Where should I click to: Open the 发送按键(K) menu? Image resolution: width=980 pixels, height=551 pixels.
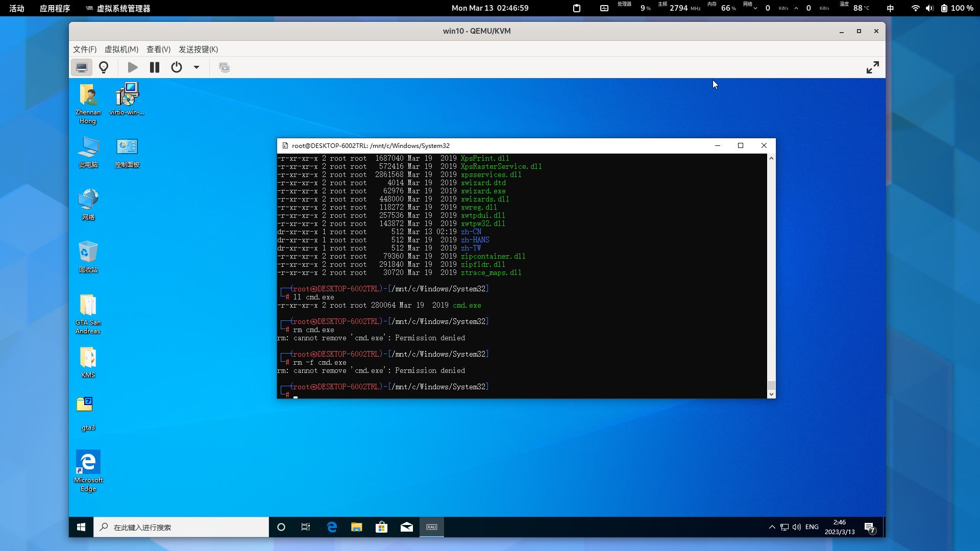coord(198,49)
